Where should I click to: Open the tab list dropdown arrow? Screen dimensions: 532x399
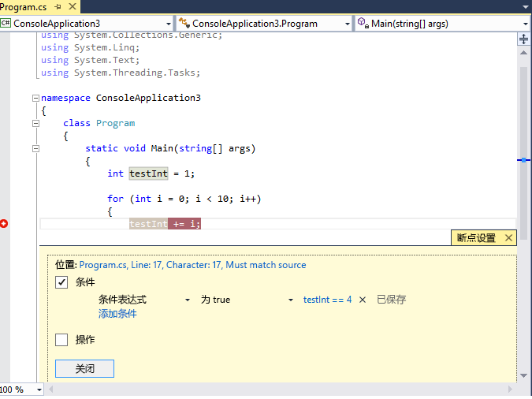[x=526, y=7]
